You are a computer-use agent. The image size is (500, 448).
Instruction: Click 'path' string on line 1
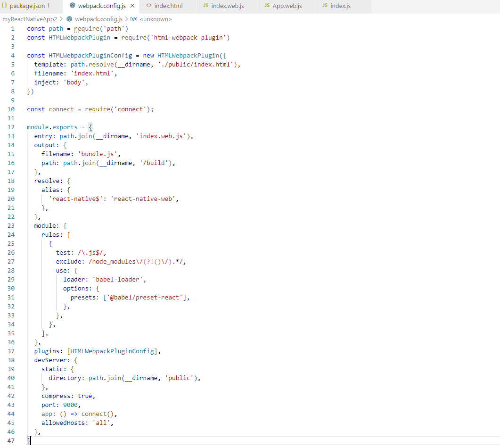[114, 29]
